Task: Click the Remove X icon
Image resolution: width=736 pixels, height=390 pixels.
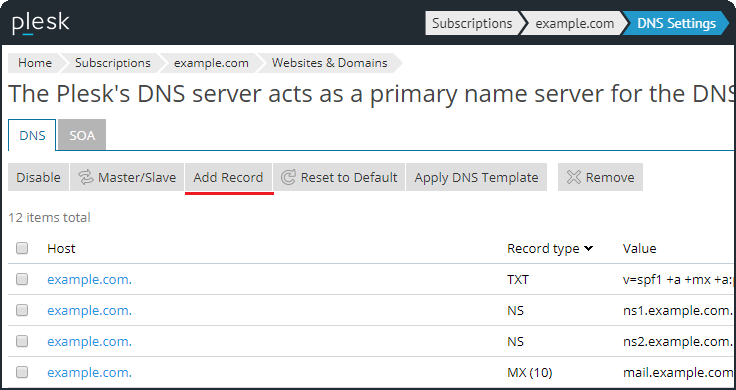Action: [x=574, y=177]
